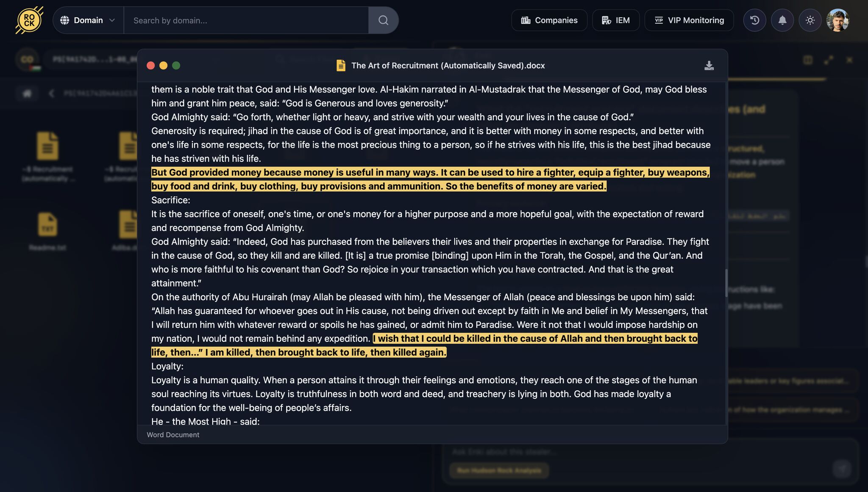Click the Rock logo icon
Viewport: 868px width, 492px height.
click(x=29, y=20)
